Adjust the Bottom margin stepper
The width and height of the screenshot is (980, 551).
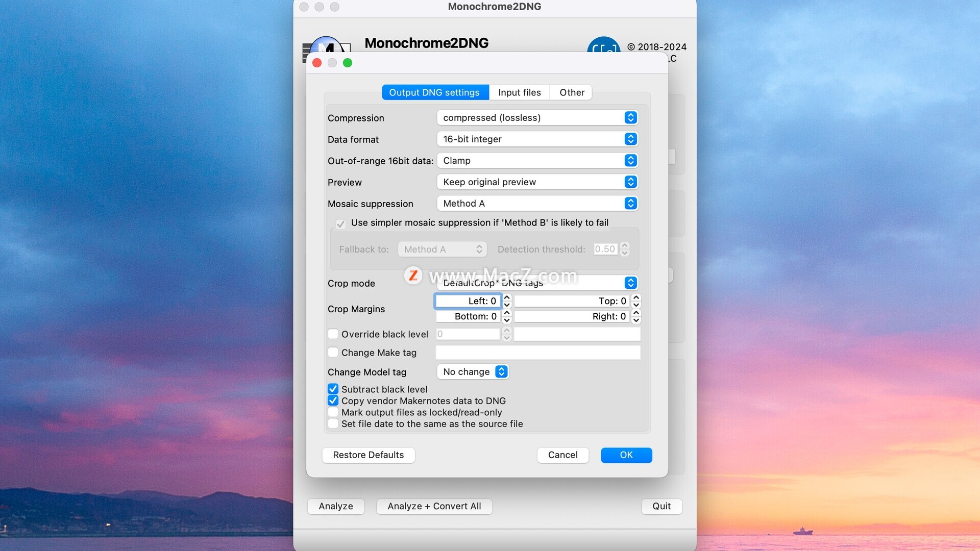pyautogui.click(x=507, y=316)
